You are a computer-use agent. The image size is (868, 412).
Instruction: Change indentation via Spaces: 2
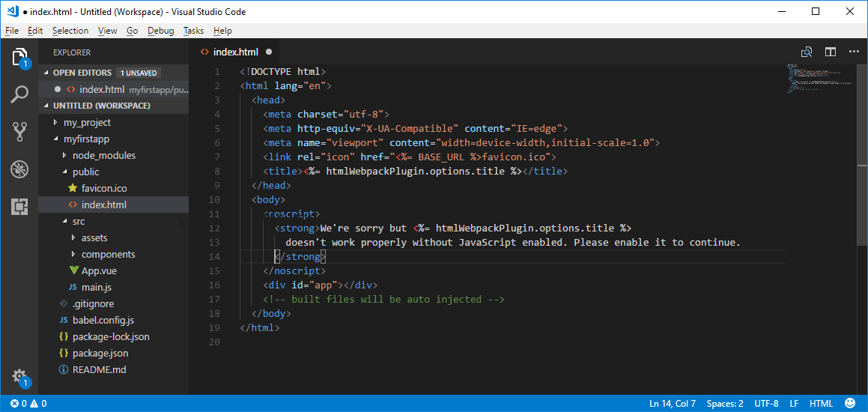click(x=725, y=403)
